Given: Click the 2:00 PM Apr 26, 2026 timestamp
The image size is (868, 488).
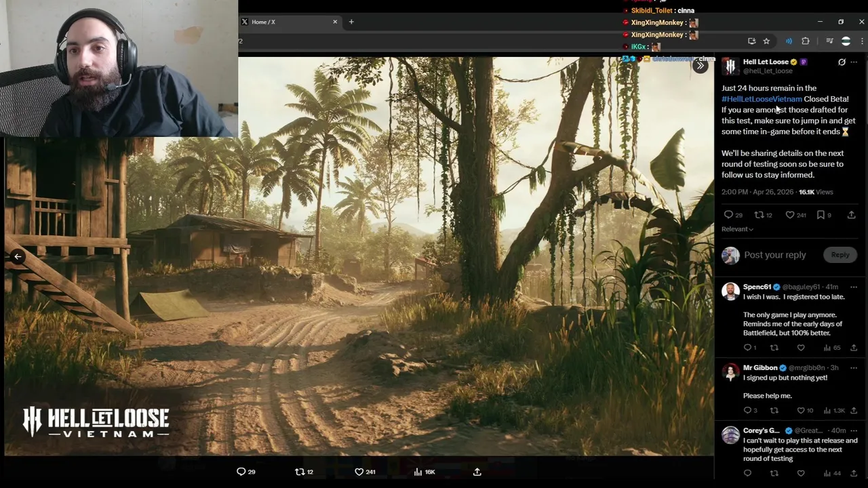Looking at the screenshot, I should tap(757, 192).
